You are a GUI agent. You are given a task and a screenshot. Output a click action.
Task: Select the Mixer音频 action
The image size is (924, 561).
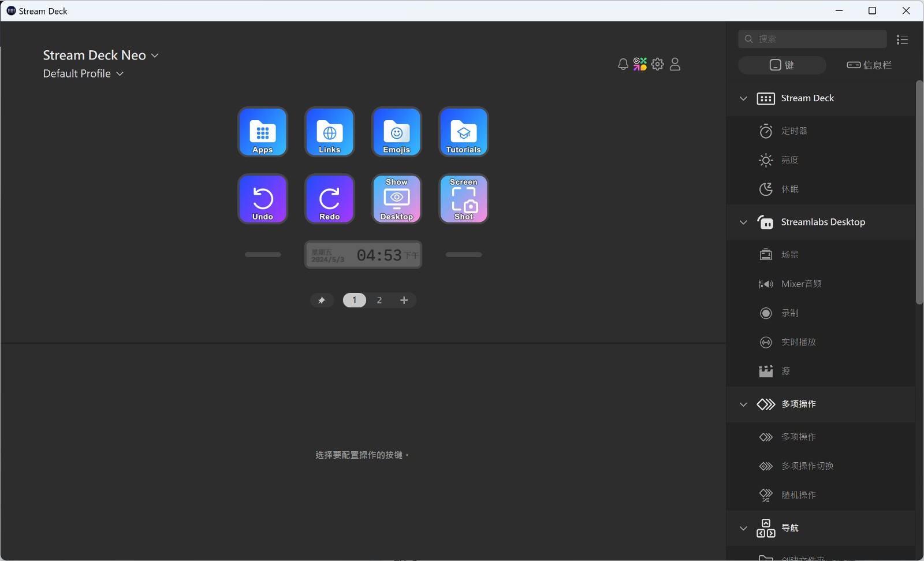821,284
